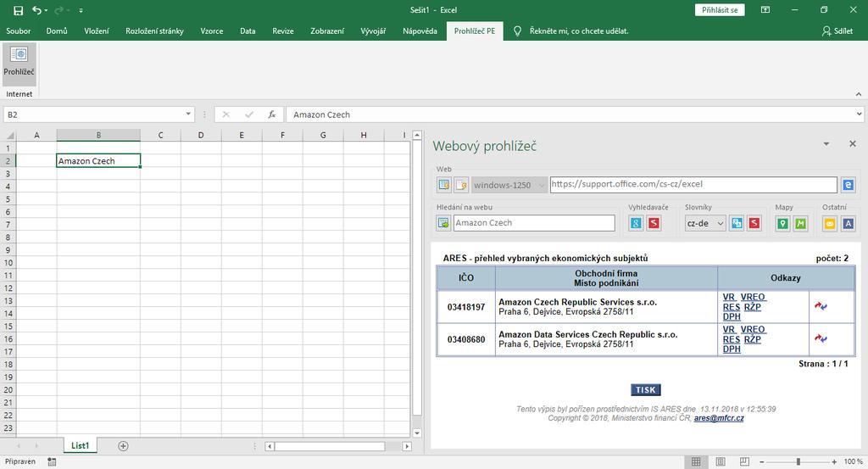Collapse the ribbon with the chevron
The height and width of the screenshot is (469, 868).
pyautogui.click(x=859, y=94)
